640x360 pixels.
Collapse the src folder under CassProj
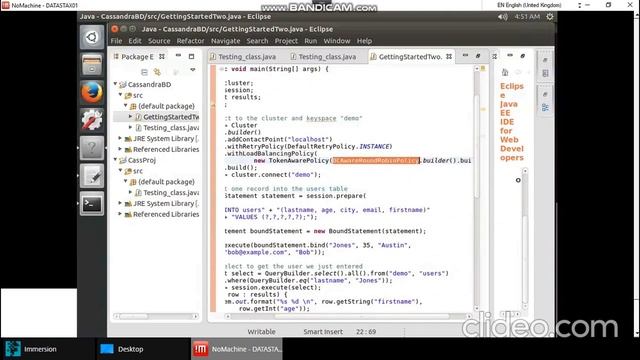click(121, 171)
